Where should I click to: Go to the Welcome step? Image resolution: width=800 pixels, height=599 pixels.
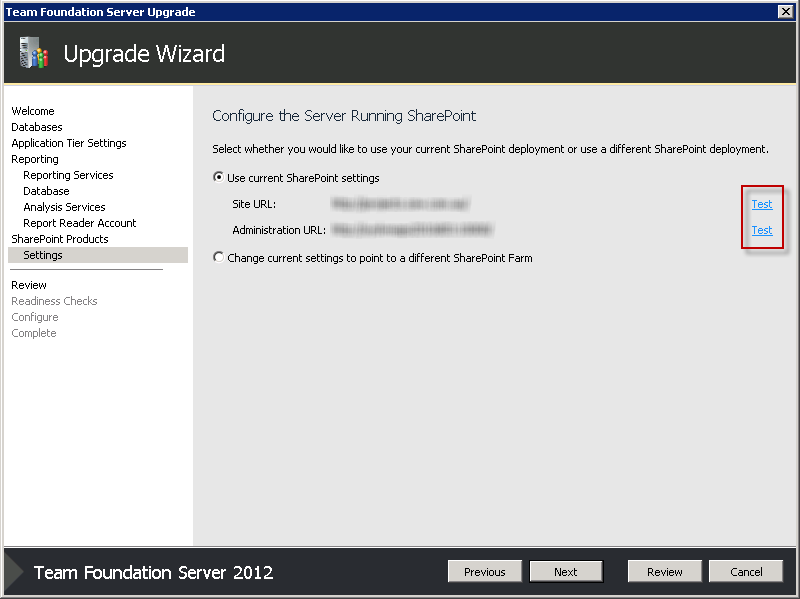click(33, 111)
